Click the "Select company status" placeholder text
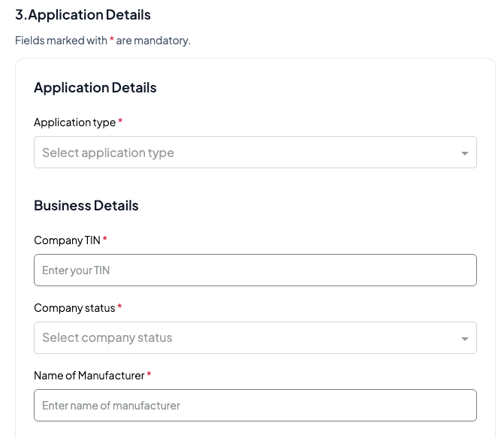 coord(107,338)
